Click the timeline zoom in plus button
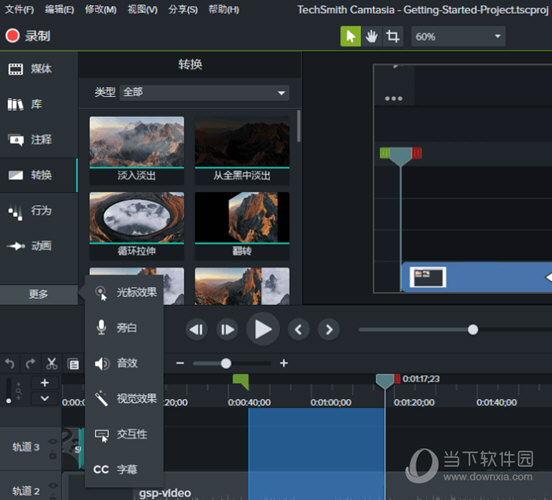This screenshot has width=552, height=500. click(284, 363)
